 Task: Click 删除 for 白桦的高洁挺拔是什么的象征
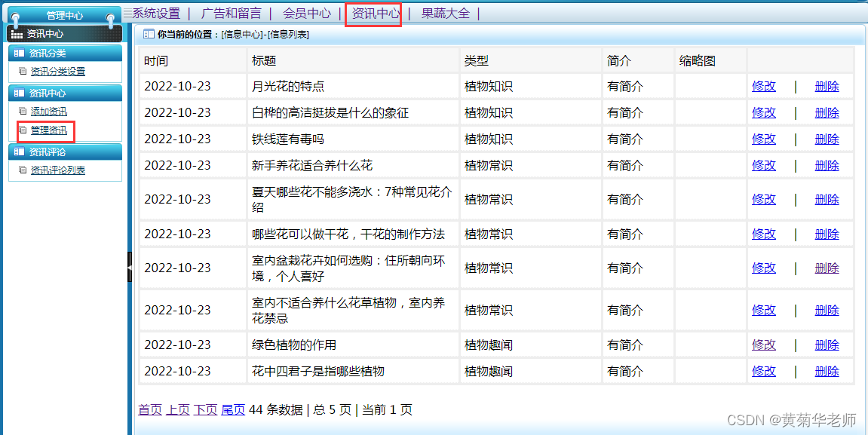pos(827,113)
